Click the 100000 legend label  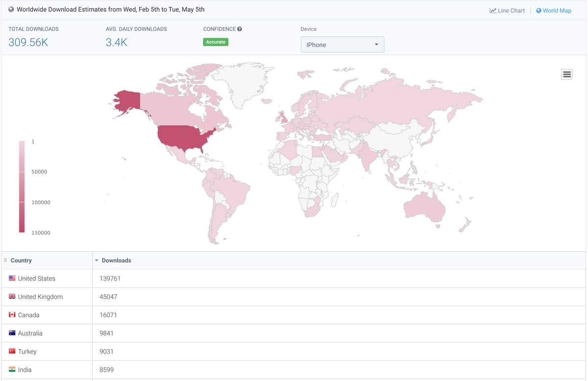(41, 203)
